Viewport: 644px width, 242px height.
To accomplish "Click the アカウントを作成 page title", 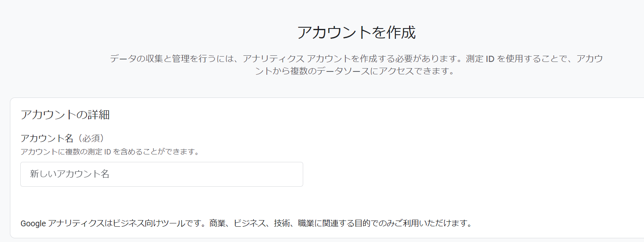I will pyautogui.click(x=356, y=32).
